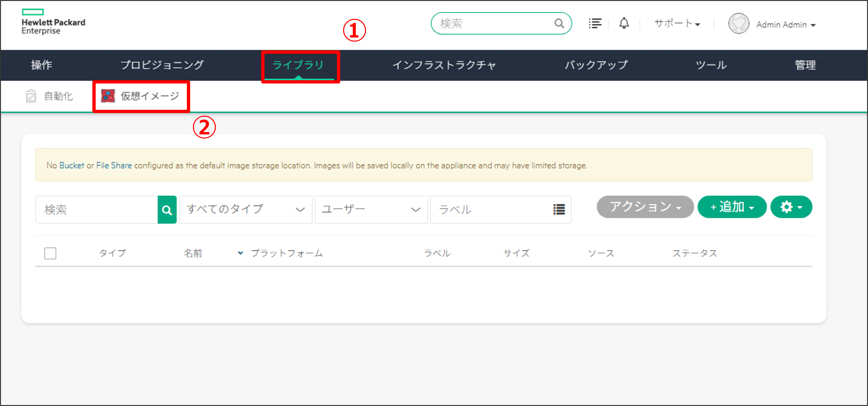Open the activity list icon in header

595,23
